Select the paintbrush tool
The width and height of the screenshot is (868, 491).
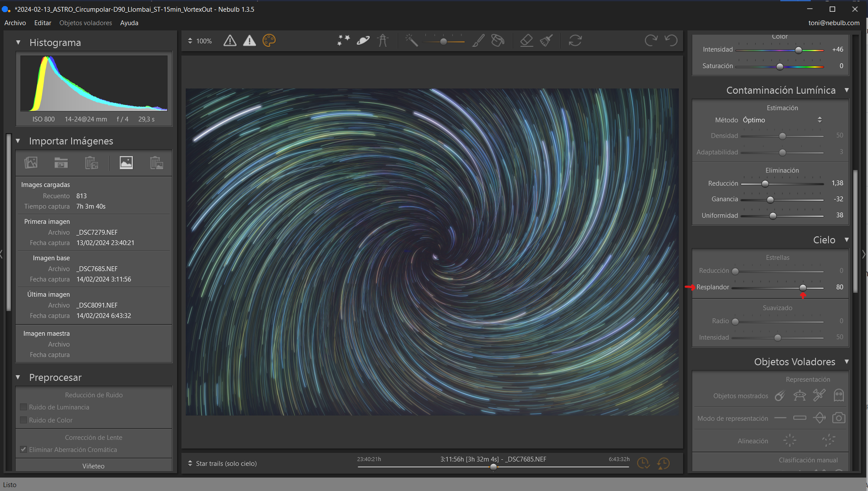point(478,41)
